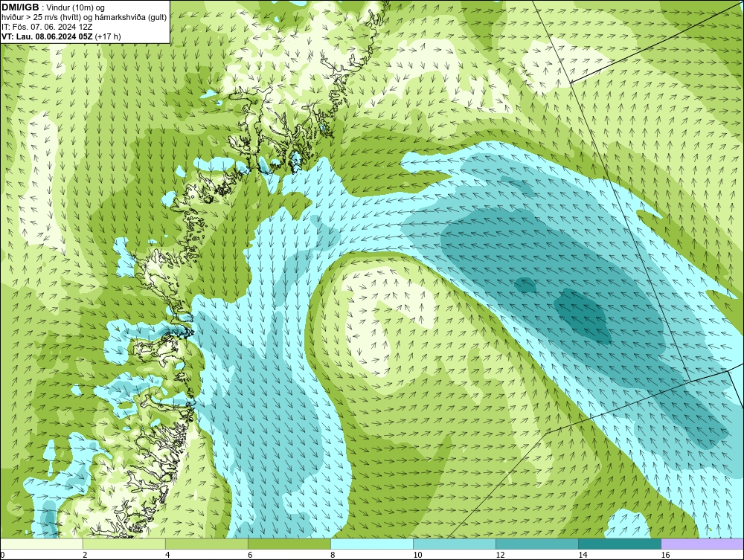Click the 8–10 m/s light cyan legend swatch
The height and width of the screenshot is (560, 744).
pos(371,544)
